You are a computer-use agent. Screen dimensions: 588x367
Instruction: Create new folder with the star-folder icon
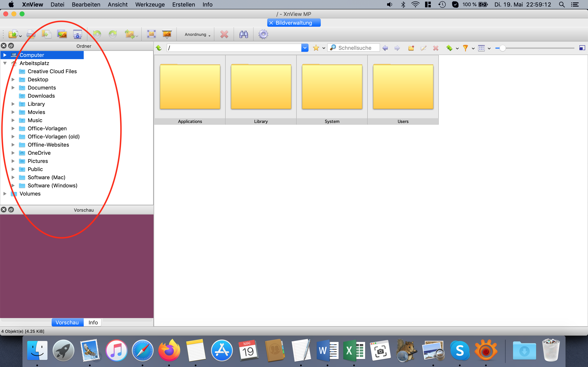coord(411,48)
